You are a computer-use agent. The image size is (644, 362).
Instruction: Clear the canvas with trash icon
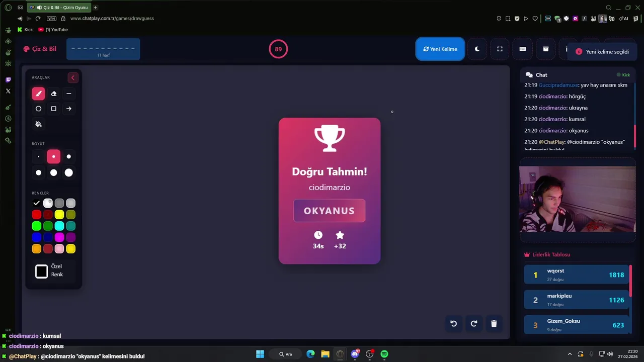point(494,324)
